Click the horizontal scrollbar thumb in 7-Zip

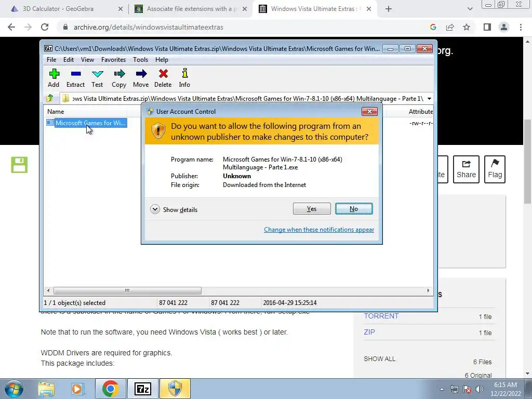click(127, 290)
